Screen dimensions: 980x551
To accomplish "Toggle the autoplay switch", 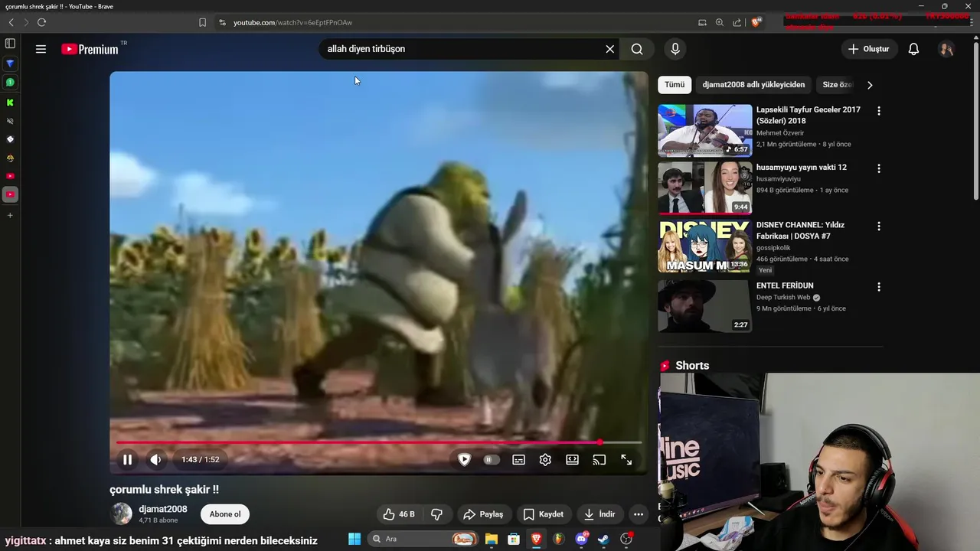I will [x=492, y=460].
